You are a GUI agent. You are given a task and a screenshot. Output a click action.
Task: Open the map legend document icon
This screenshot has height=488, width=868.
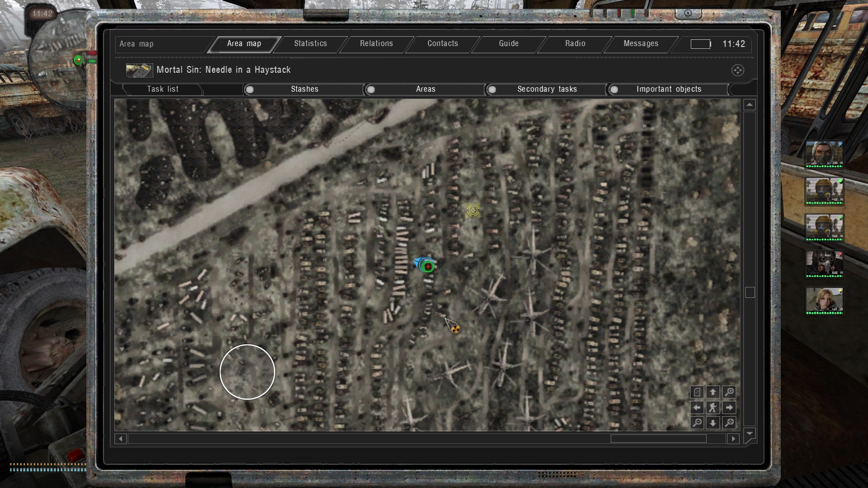[697, 392]
